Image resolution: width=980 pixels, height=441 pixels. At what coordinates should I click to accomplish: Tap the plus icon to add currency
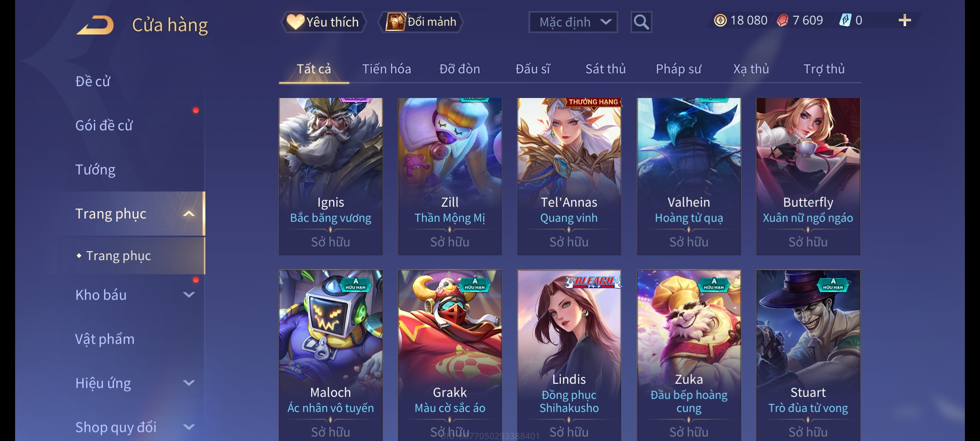coord(904,20)
